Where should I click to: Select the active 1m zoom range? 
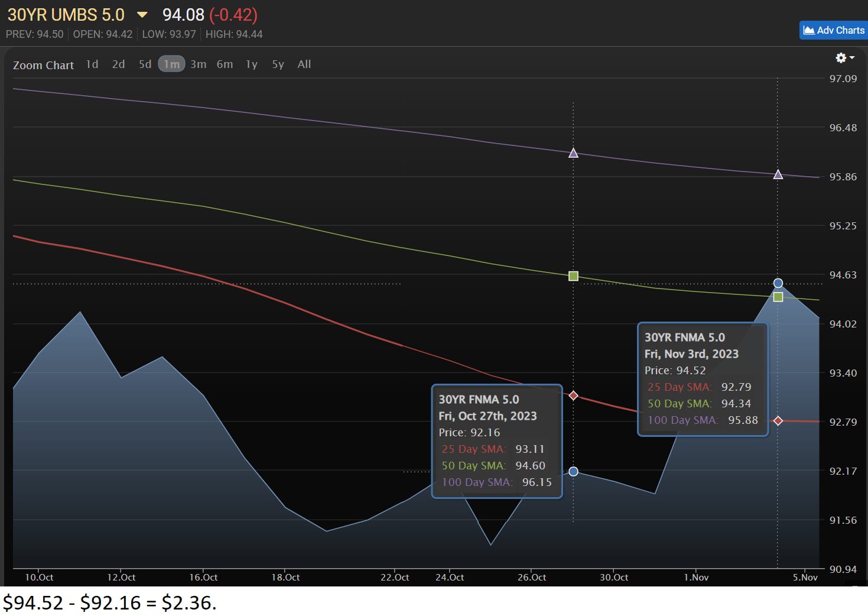coord(171,64)
